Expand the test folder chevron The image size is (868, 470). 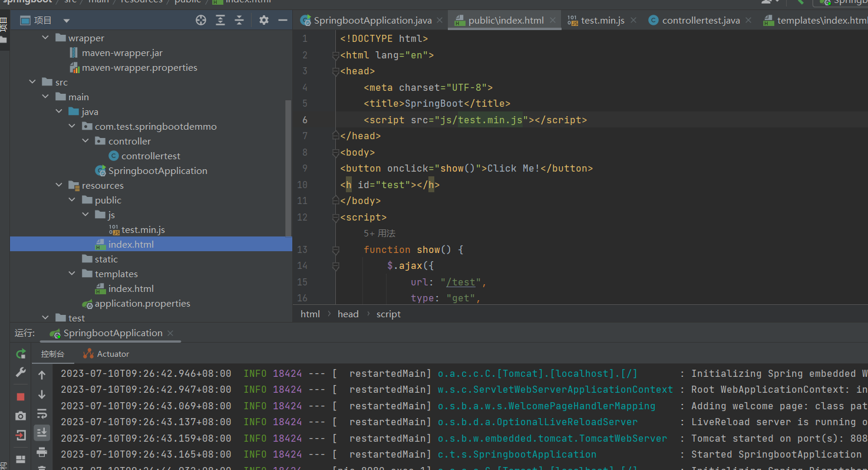(46, 318)
